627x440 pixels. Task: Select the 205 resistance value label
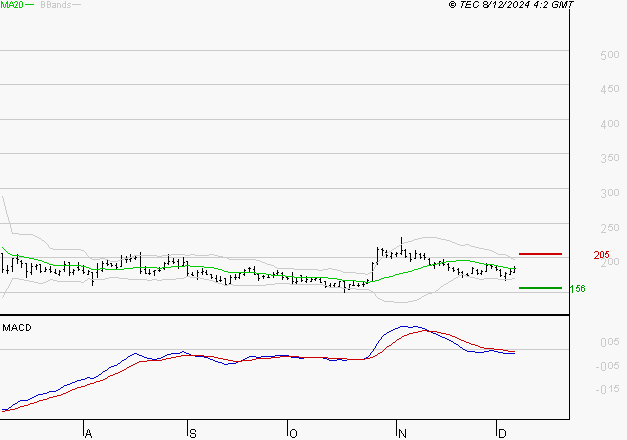[601, 255]
